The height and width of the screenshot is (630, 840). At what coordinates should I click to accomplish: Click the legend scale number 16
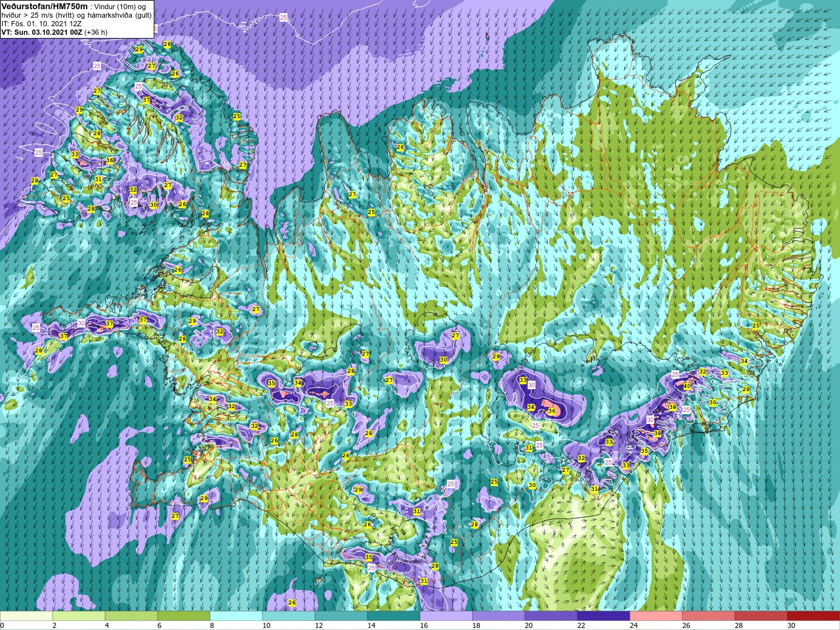[x=424, y=625]
